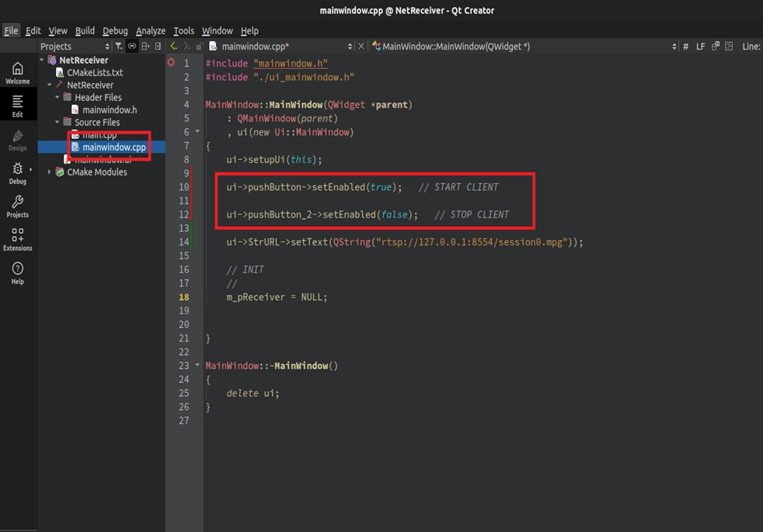The image size is (763, 532).
Task: Select the Header Files folder row
Action: click(x=102, y=97)
